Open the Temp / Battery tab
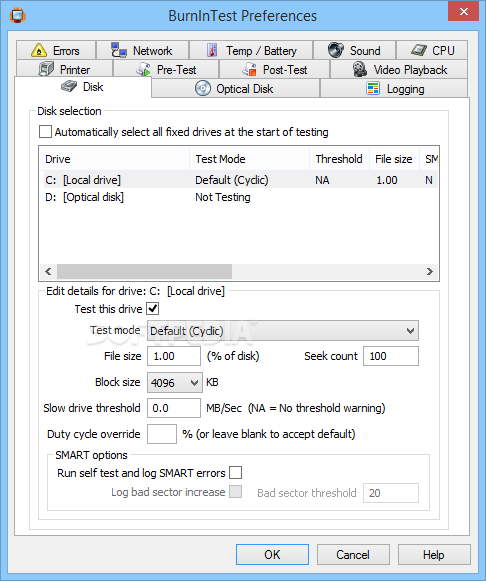Image resolution: width=486 pixels, height=581 pixels. tap(251, 50)
